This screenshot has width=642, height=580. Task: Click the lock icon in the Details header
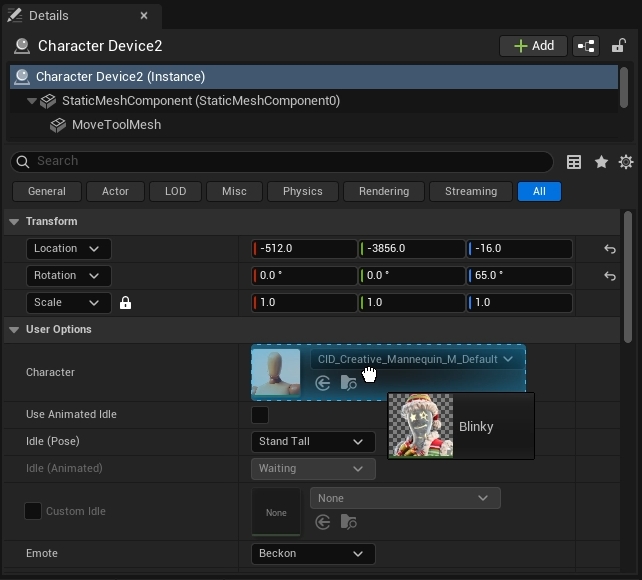coord(618,46)
